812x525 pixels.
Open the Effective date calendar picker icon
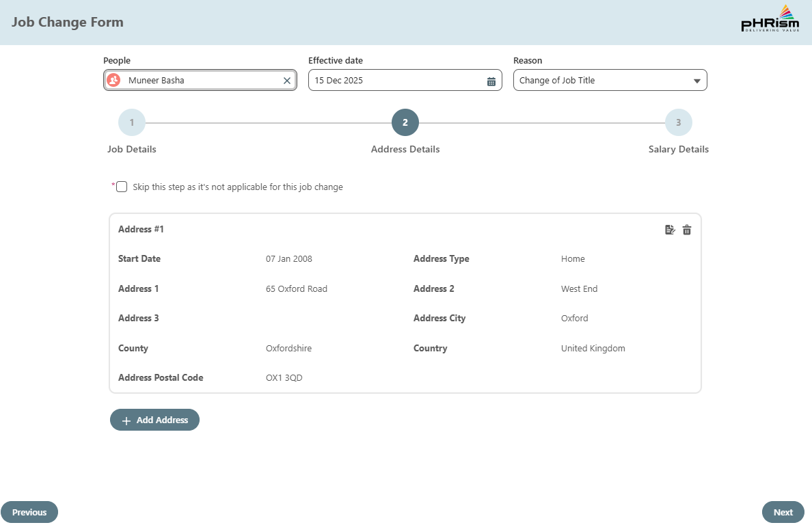(x=491, y=81)
